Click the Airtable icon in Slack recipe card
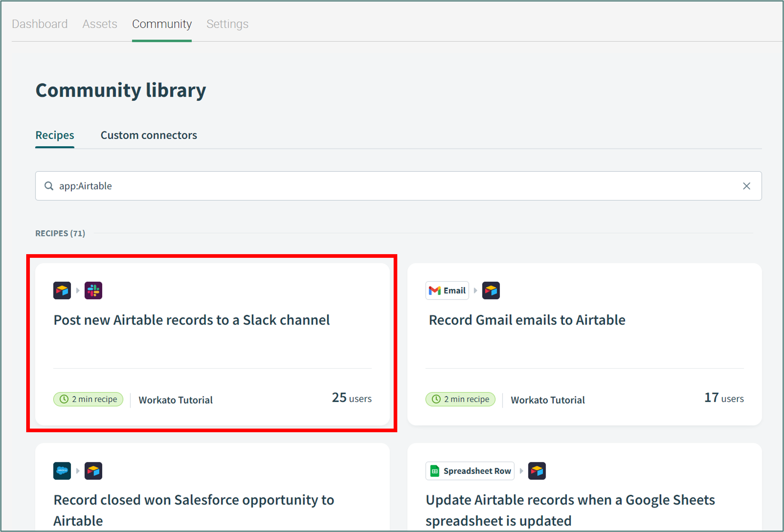784x532 pixels. tap(62, 290)
